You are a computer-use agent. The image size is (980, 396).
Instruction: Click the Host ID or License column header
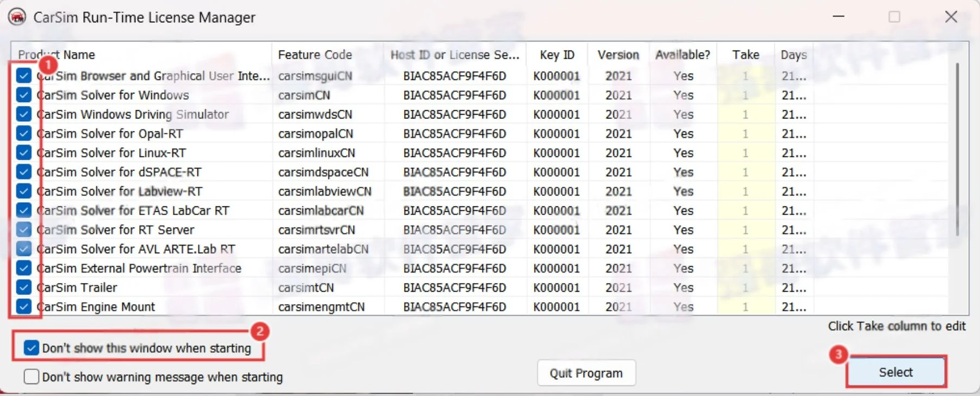coord(455,54)
